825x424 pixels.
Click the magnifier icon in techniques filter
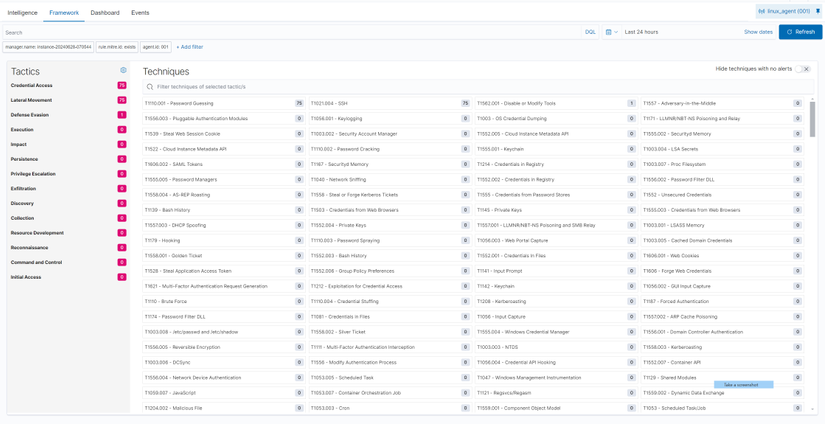(150, 87)
